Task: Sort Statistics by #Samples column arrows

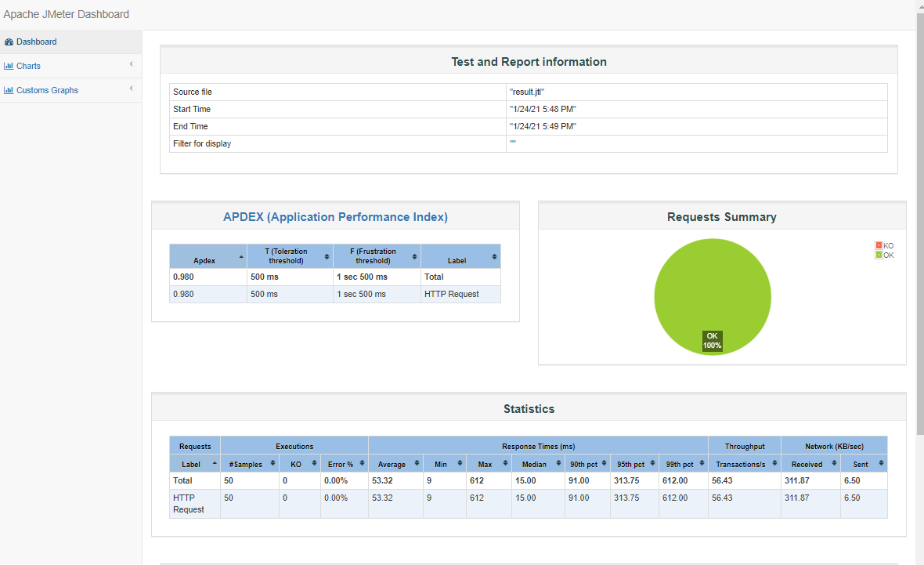Action: (x=273, y=463)
